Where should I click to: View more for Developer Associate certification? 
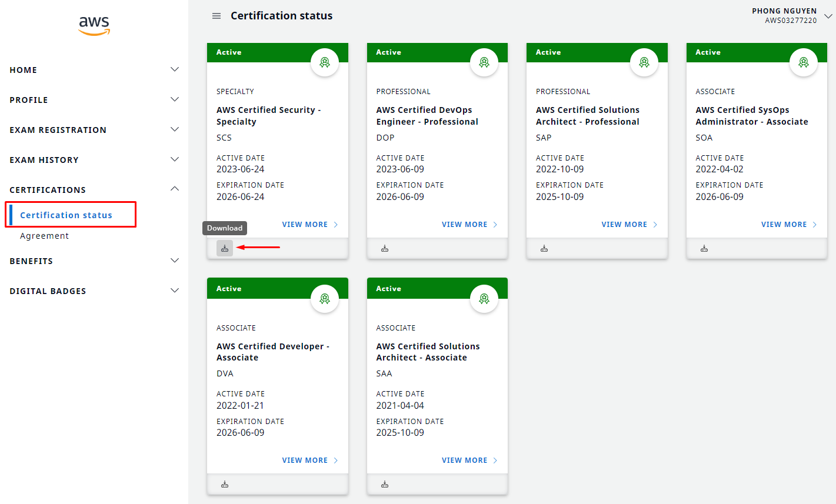pyautogui.click(x=309, y=460)
